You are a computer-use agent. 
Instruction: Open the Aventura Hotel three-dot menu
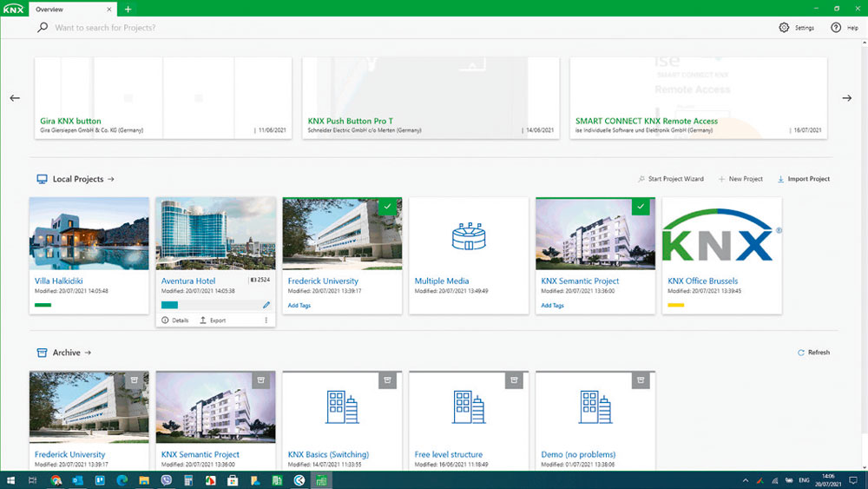click(x=266, y=320)
